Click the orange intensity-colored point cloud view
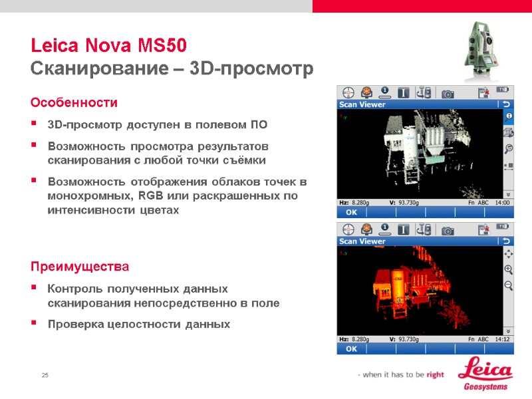 420,291
